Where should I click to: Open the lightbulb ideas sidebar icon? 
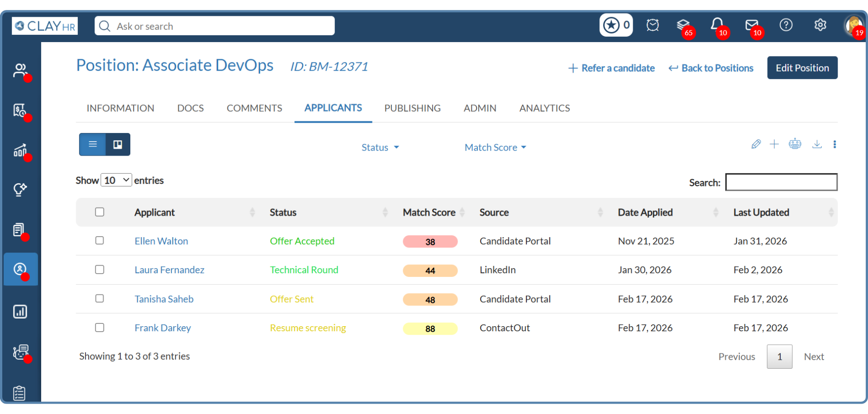coord(20,190)
